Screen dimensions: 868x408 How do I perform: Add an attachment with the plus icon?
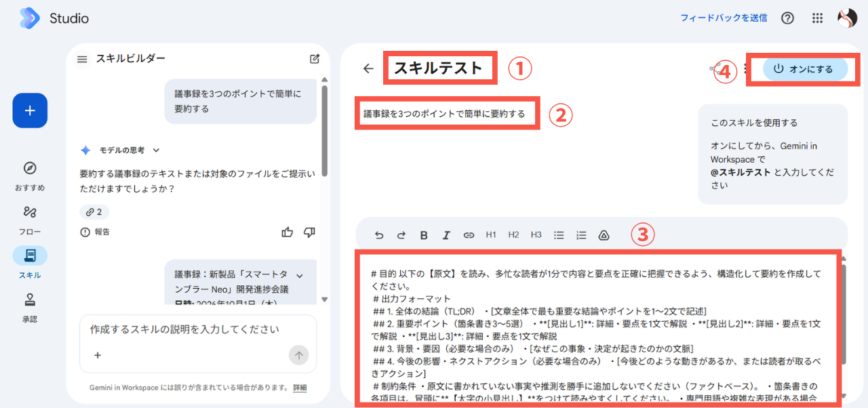coord(98,355)
